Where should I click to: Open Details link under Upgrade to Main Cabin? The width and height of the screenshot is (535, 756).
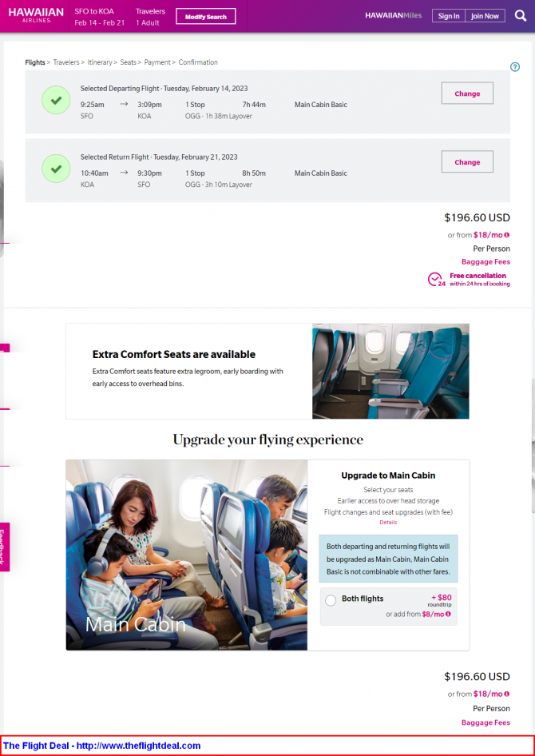pos(388,522)
